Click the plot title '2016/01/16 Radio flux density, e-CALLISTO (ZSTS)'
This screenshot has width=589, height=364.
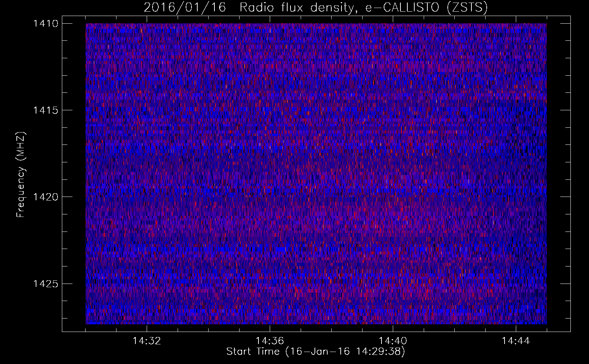click(x=316, y=7)
